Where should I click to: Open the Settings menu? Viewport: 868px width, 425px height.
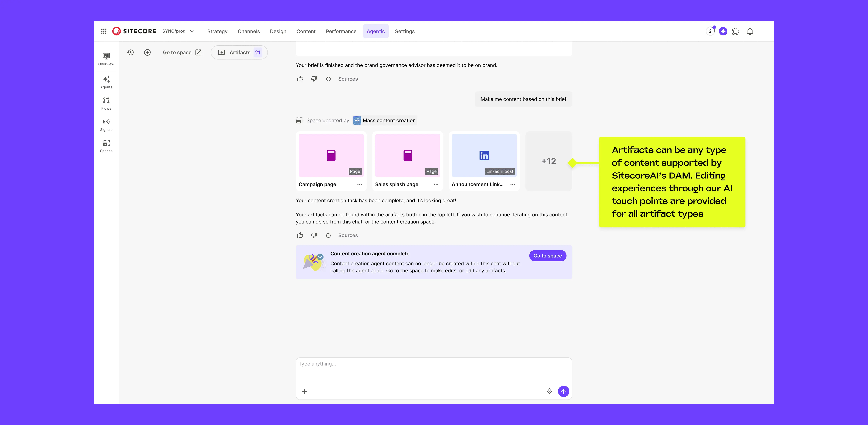tap(405, 31)
